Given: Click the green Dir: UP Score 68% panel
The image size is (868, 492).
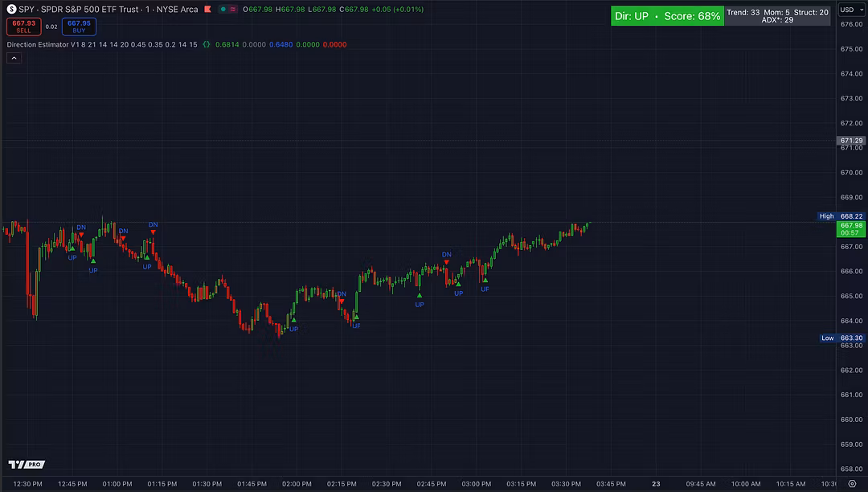Looking at the screenshot, I should point(667,16).
